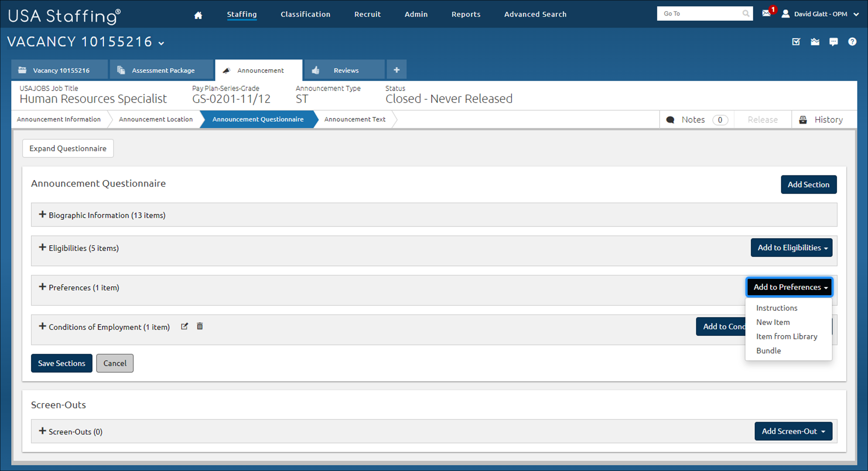The image size is (868, 471).
Task: Open Add Screen-Out dropdown
Action: pyautogui.click(x=793, y=431)
